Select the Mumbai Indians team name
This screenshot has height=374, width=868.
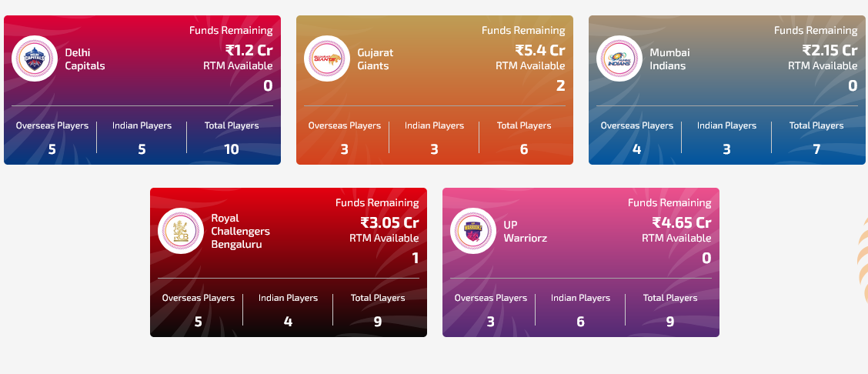(669, 59)
